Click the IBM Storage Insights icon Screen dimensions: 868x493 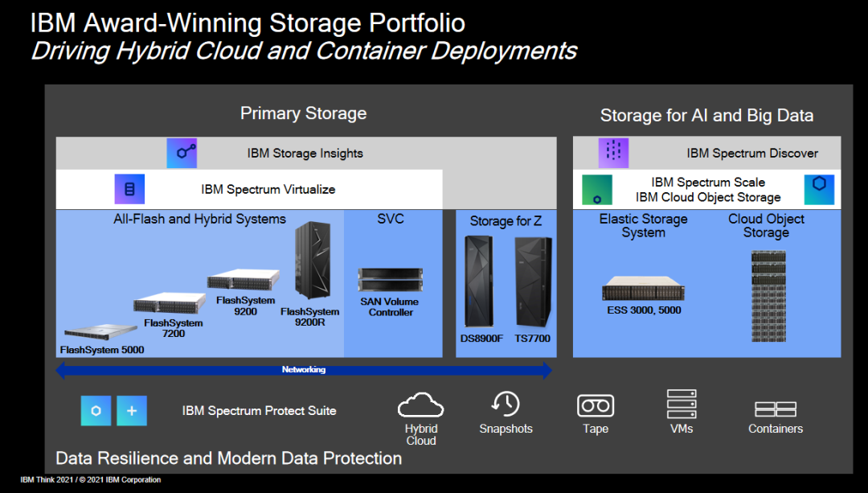182,153
